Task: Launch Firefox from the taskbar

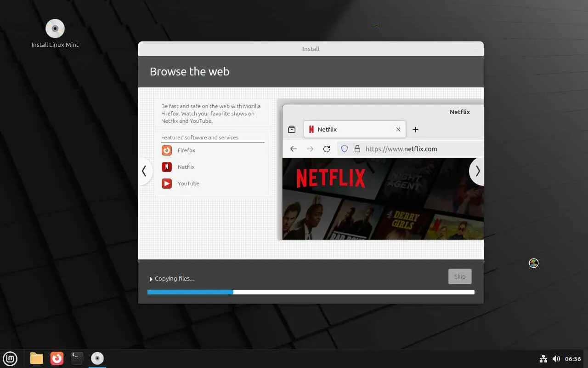Action: [x=57, y=358]
